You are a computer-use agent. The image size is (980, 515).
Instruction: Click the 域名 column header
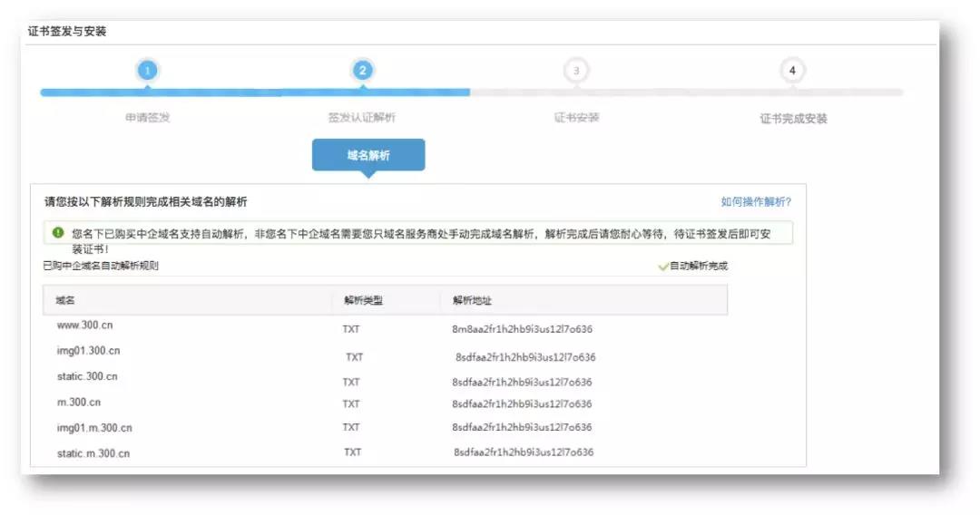point(65,300)
